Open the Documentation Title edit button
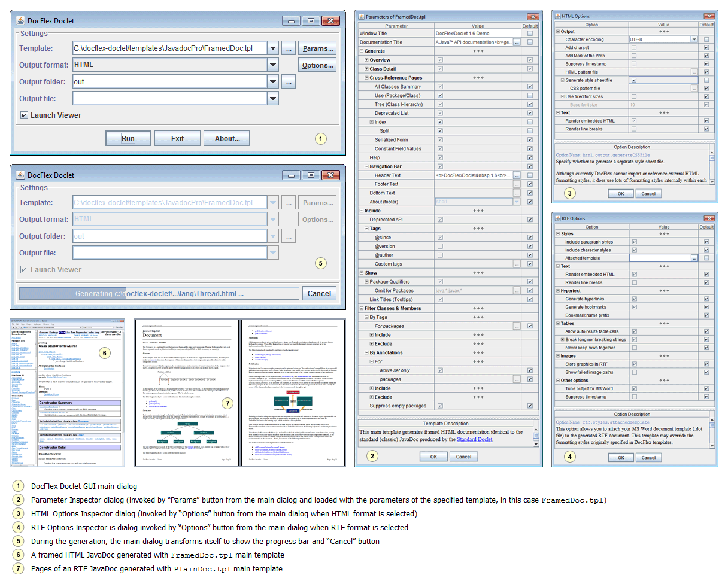Viewport: 728px width, 584px height. pyautogui.click(x=517, y=42)
